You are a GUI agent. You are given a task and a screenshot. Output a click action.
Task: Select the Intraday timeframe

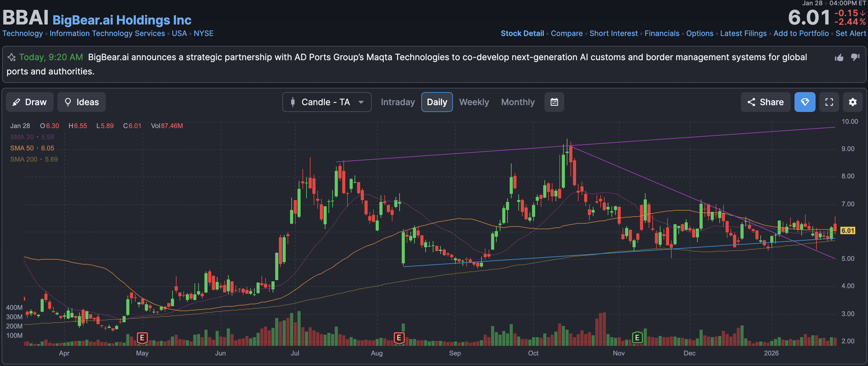pos(398,102)
